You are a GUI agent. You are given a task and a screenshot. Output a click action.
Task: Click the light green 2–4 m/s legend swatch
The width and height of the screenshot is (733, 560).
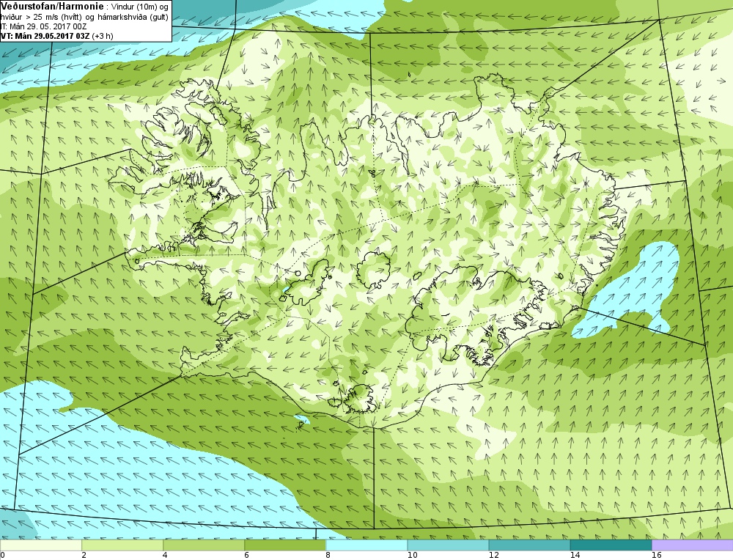tap(122, 545)
